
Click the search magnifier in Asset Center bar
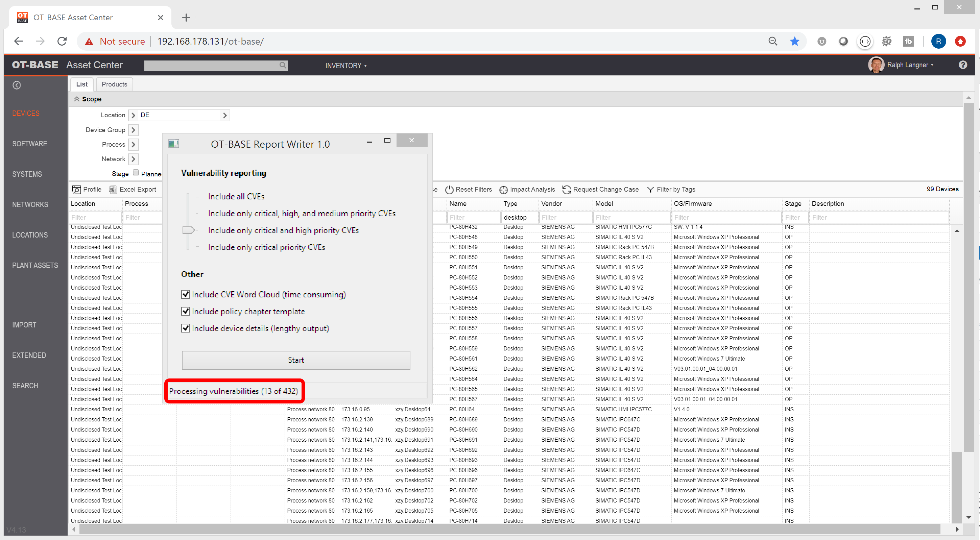pyautogui.click(x=283, y=66)
